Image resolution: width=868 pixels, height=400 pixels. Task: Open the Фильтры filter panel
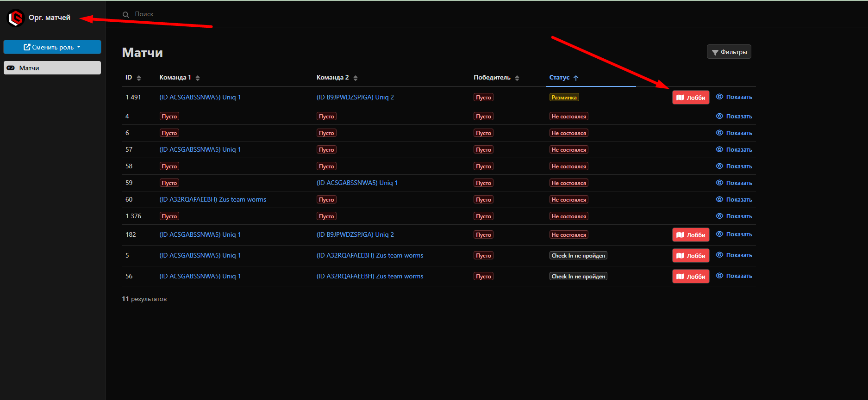coord(729,52)
